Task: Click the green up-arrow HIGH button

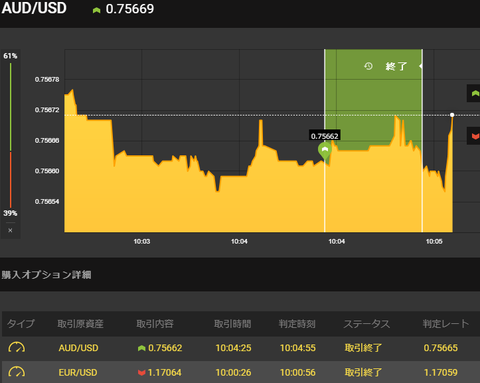Action: click(474, 93)
